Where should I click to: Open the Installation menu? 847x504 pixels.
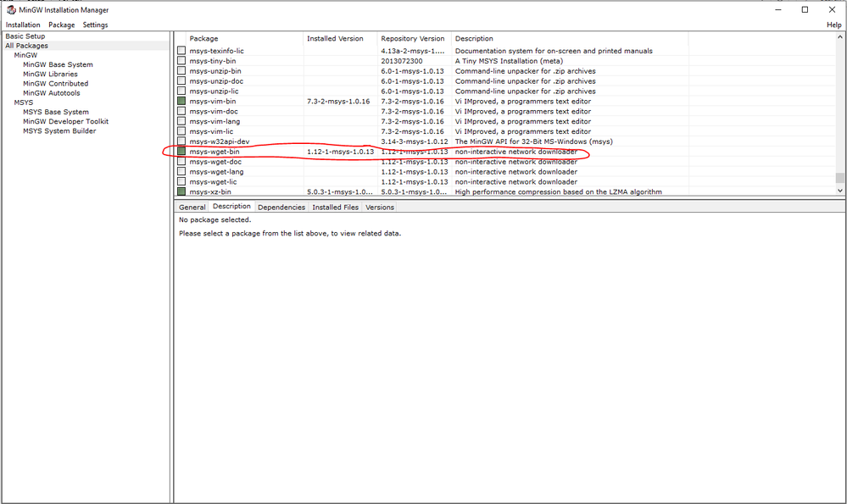pos(23,25)
